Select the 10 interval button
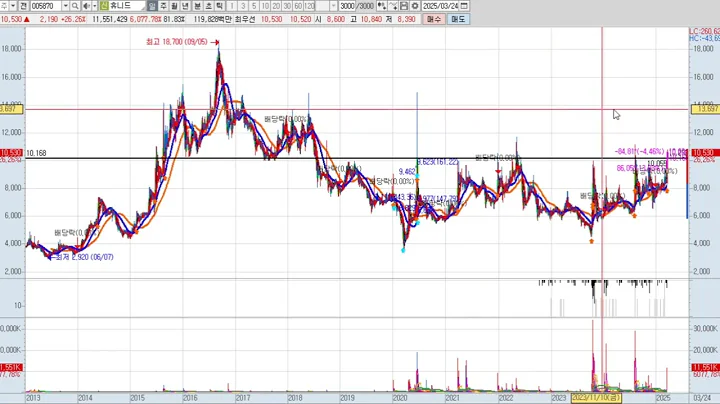The width and height of the screenshot is (720, 404). (x=265, y=6)
